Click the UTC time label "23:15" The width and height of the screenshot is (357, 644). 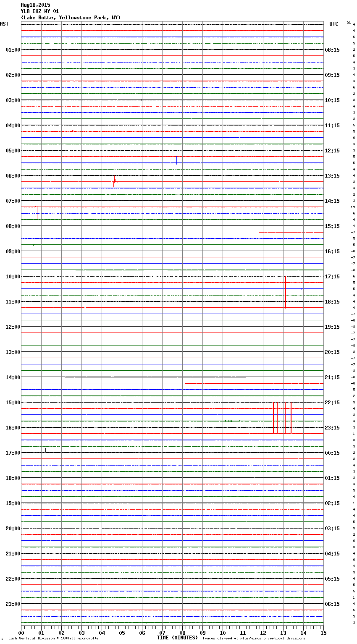coord(332,428)
